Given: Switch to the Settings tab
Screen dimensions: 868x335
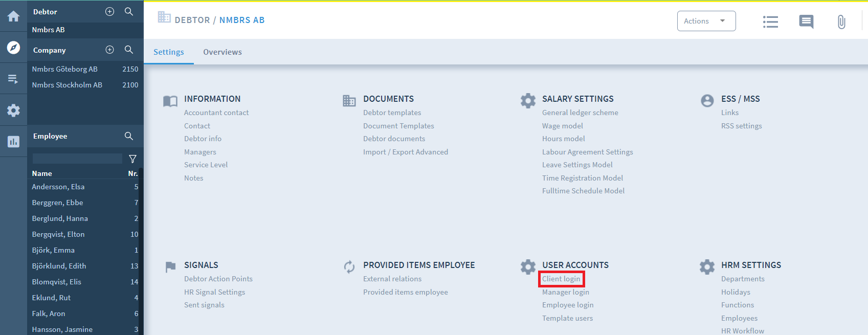Looking at the screenshot, I should (169, 52).
